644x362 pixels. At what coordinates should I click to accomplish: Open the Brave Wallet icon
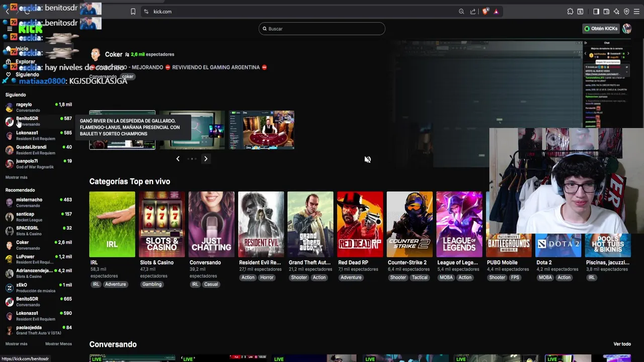point(606,12)
